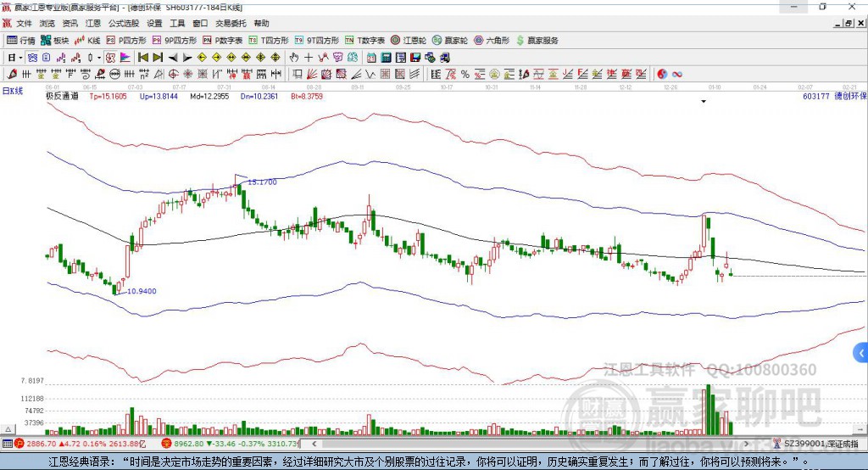Open the 行情 quotes view

point(20,41)
